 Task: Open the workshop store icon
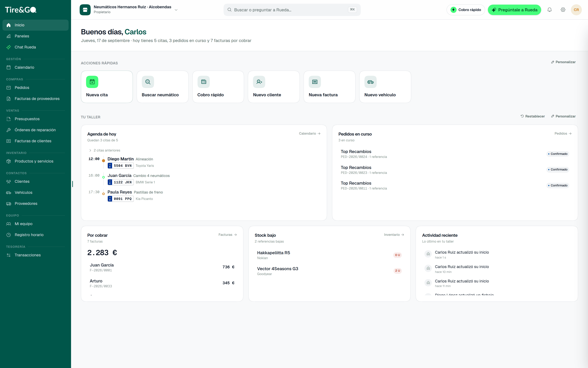tap(85, 10)
